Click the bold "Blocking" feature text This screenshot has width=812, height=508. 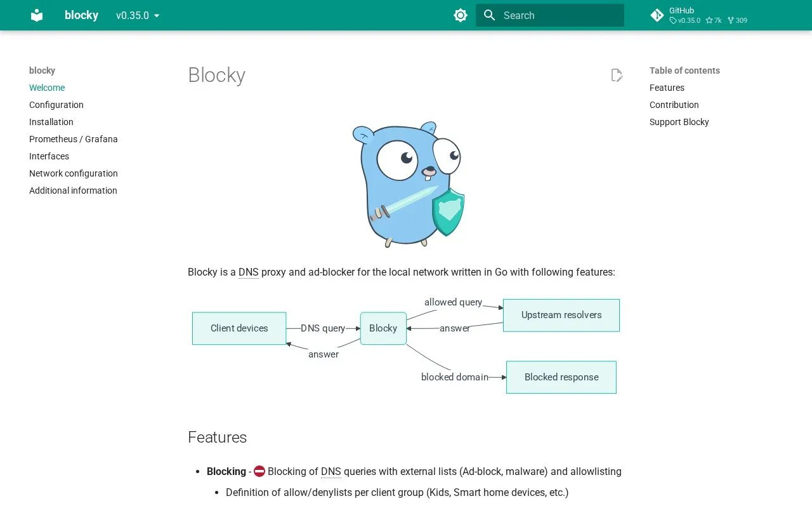click(226, 471)
